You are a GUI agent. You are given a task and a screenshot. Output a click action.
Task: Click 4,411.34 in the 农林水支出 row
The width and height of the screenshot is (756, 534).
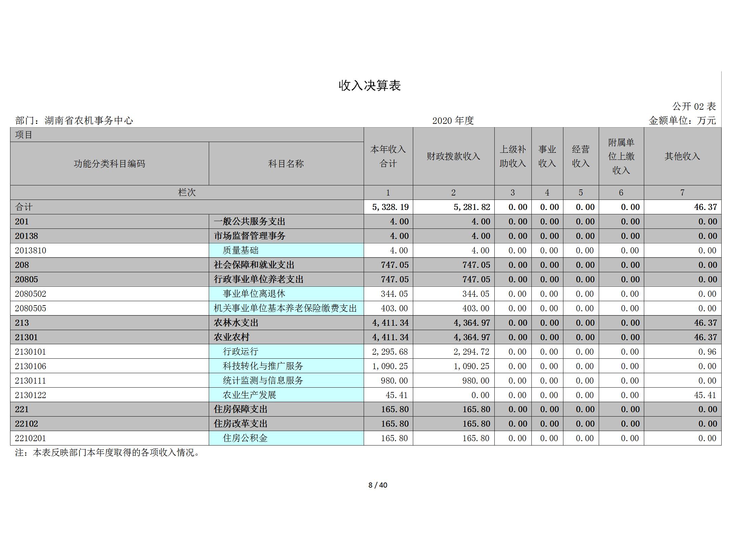(390, 323)
